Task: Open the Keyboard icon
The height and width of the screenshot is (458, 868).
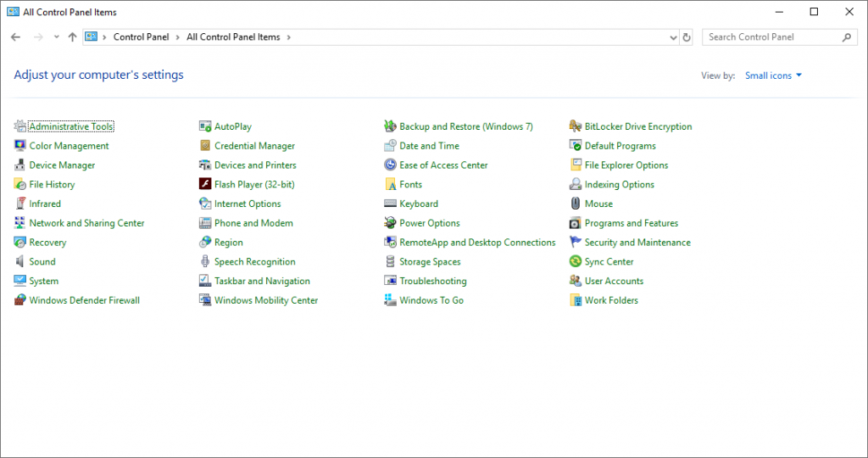Action: (390, 204)
